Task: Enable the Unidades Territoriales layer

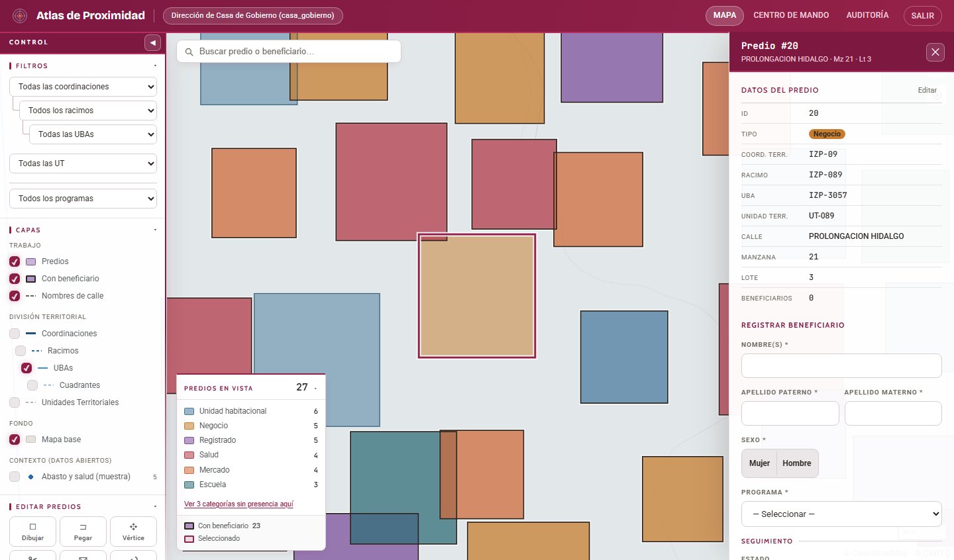Action: point(15,402)
